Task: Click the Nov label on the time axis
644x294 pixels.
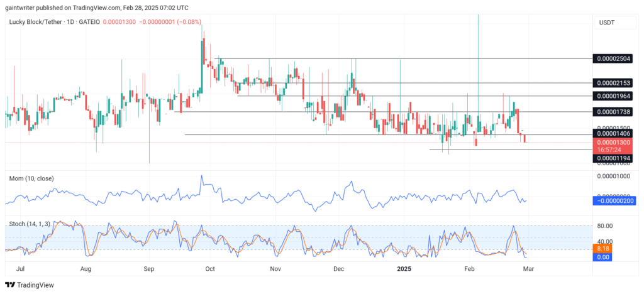Action: coord(275,269)
